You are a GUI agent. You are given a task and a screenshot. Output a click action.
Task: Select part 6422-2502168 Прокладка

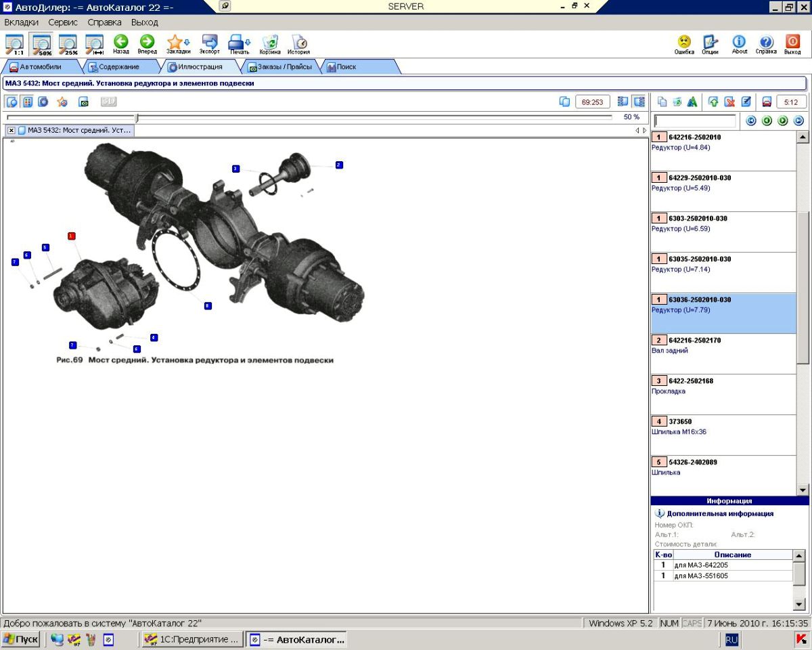(723, 394)
